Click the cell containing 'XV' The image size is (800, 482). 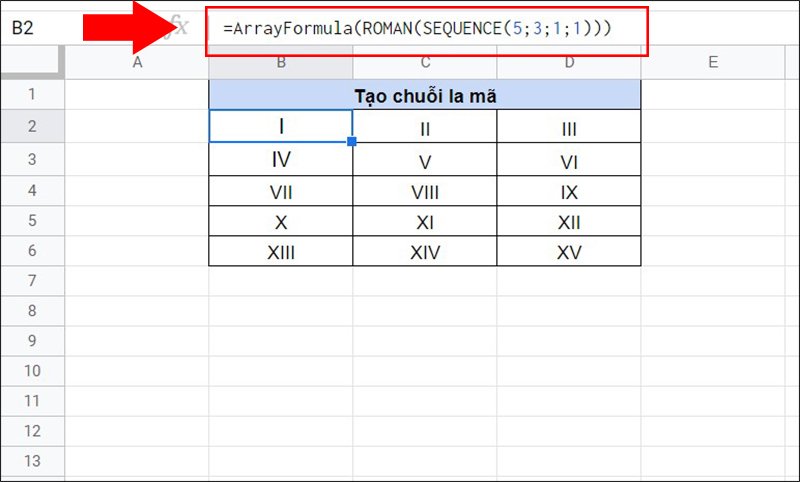click(569, 251)
